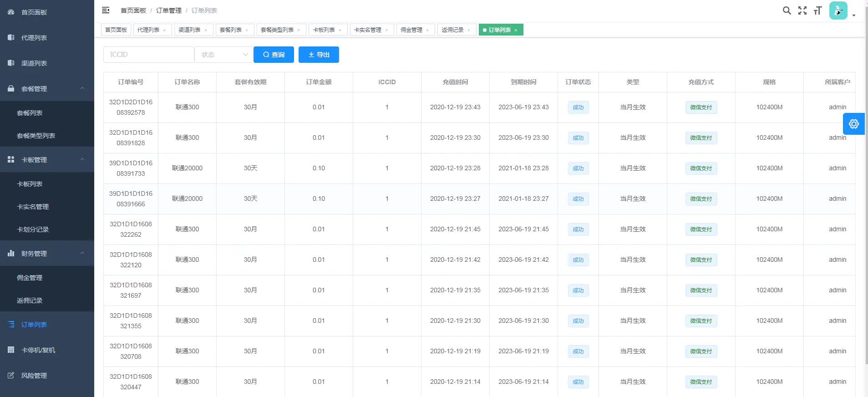868x397 pixels.
Task: Open the 状态 dropdown filter
Action: [x=223, y=55]
